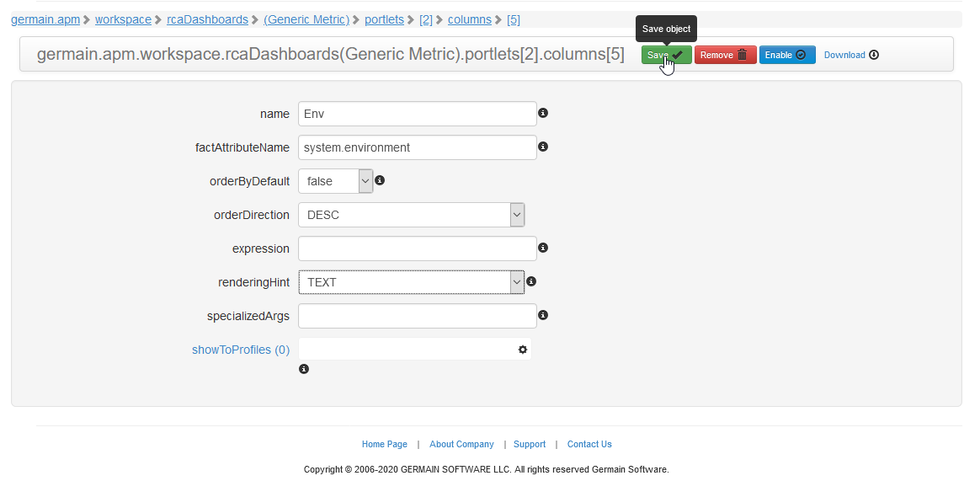Open the renderingHint TEXT dropdown

[x=411, y=282]
